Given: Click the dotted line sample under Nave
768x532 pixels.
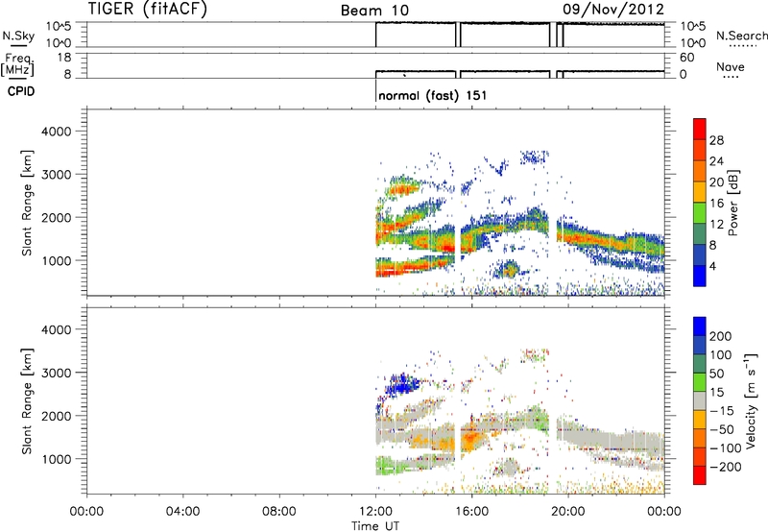Looking at the screenshot, I should click(731, 78).
